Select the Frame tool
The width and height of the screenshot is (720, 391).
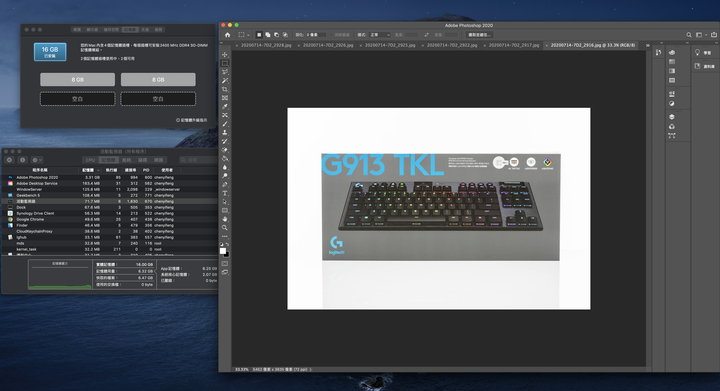[x=225, y=98]
